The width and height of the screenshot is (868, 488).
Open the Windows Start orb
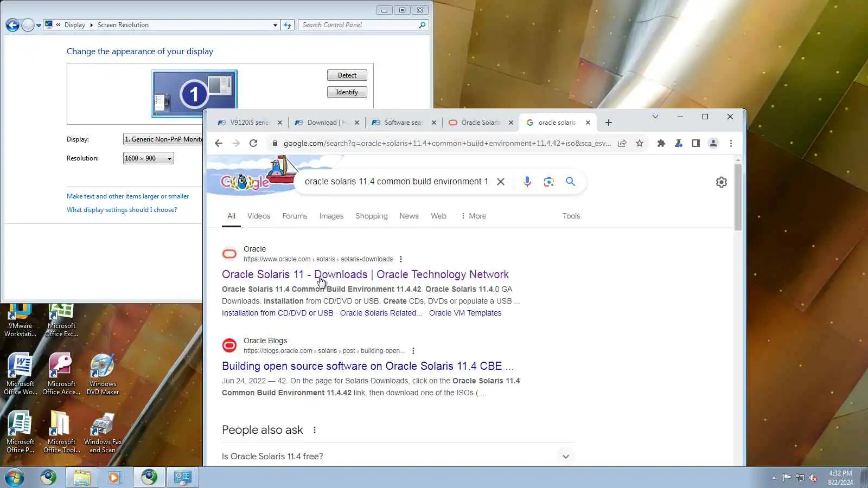coord(15,477)
